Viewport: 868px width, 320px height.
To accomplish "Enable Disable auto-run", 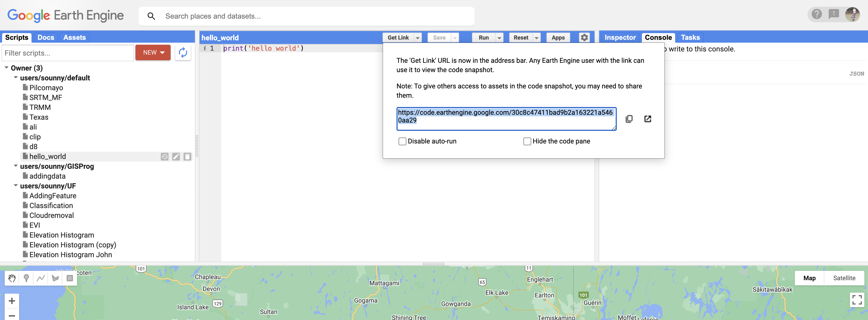I will click(402, 141).
